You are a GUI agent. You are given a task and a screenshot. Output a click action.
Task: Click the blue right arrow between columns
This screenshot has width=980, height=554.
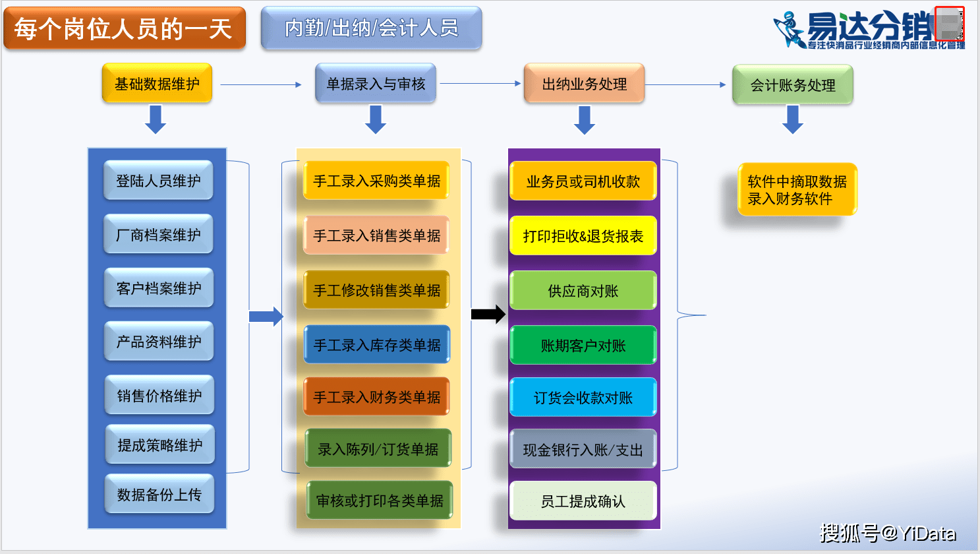click(266, 317)
